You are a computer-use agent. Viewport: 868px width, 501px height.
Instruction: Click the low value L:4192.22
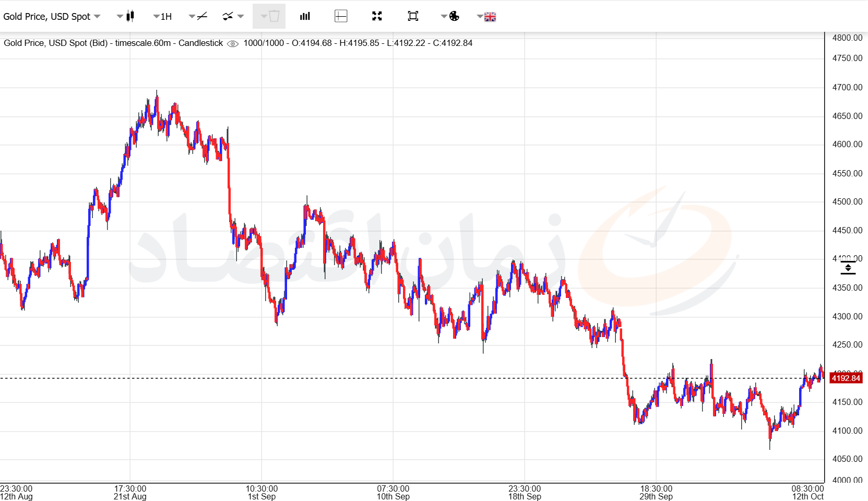click(406, 43)
